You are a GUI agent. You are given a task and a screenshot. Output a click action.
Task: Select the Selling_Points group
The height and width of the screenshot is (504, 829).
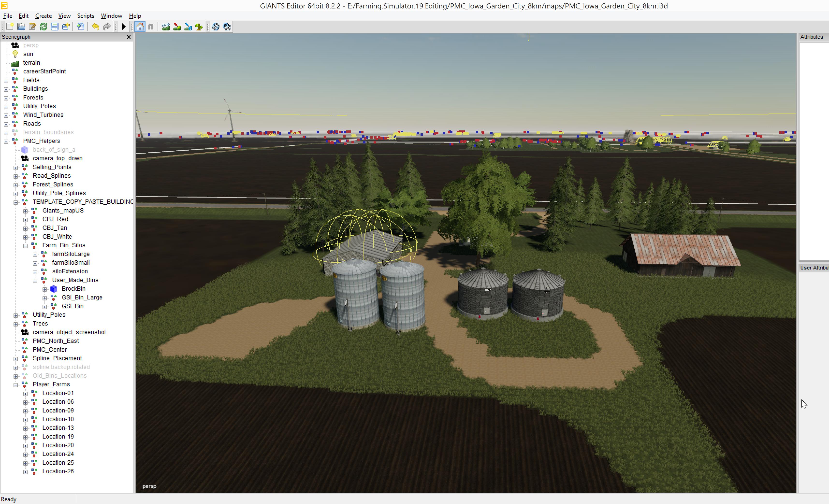[52, 167]
